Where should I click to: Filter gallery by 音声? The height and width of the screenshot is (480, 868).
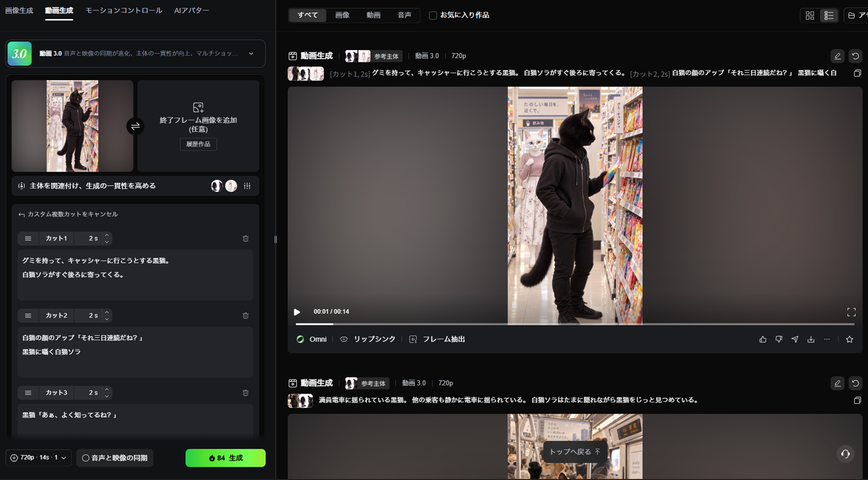pos(404,15)
